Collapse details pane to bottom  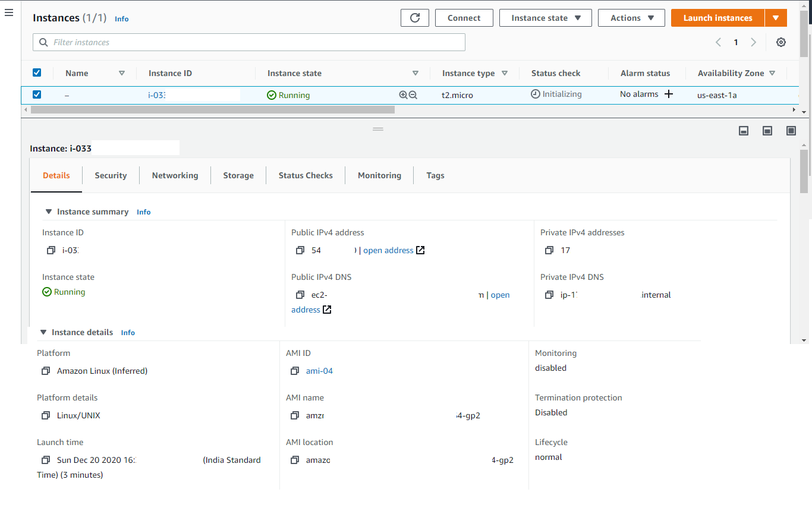[x=744, y=131]
